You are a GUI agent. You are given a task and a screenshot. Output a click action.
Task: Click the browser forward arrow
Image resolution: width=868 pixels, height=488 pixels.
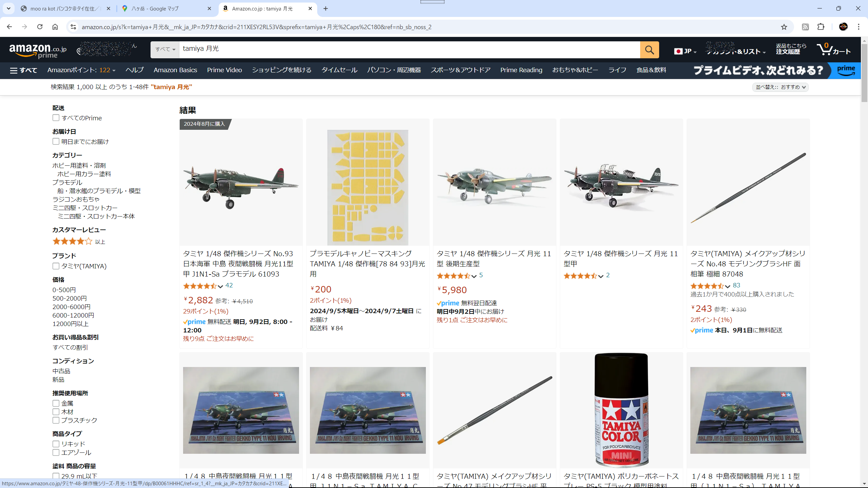(x=24, y=27)
